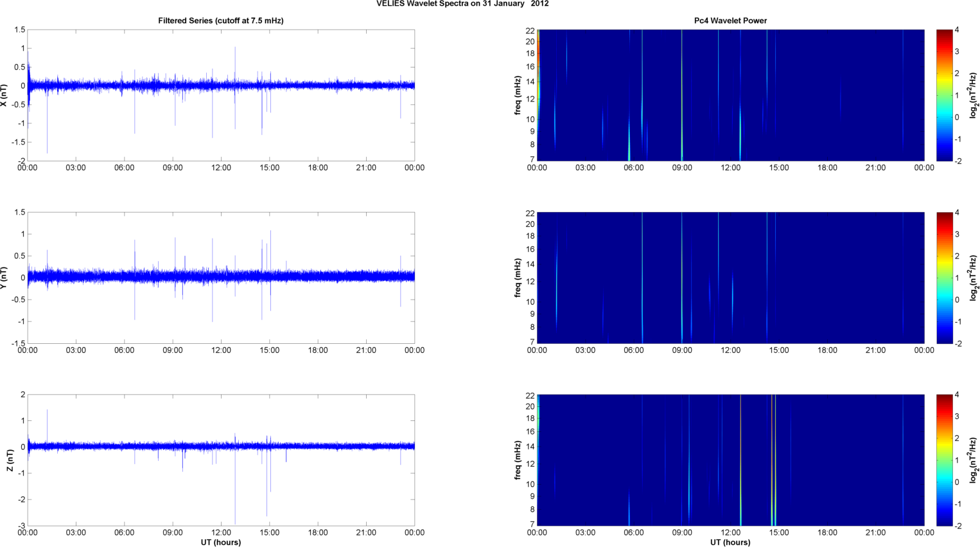Click 09:00 tick below the top wavelet plot

tap(682, 168)
